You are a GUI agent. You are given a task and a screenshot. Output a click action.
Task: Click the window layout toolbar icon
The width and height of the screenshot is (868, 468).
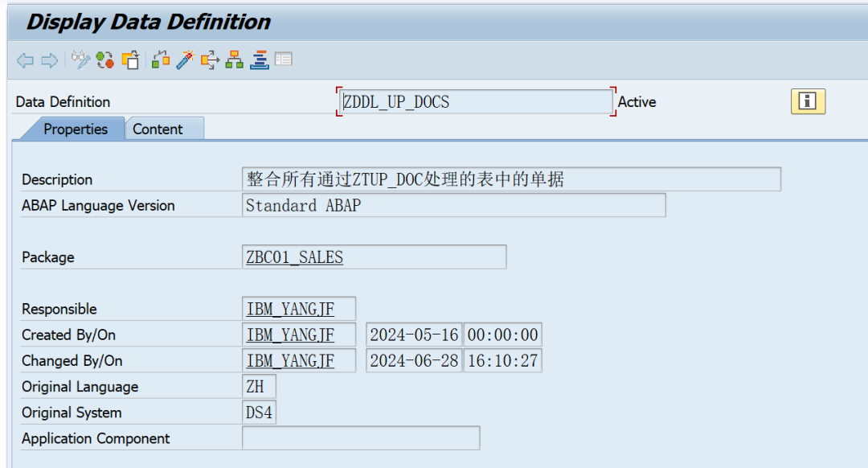(284, 59)
